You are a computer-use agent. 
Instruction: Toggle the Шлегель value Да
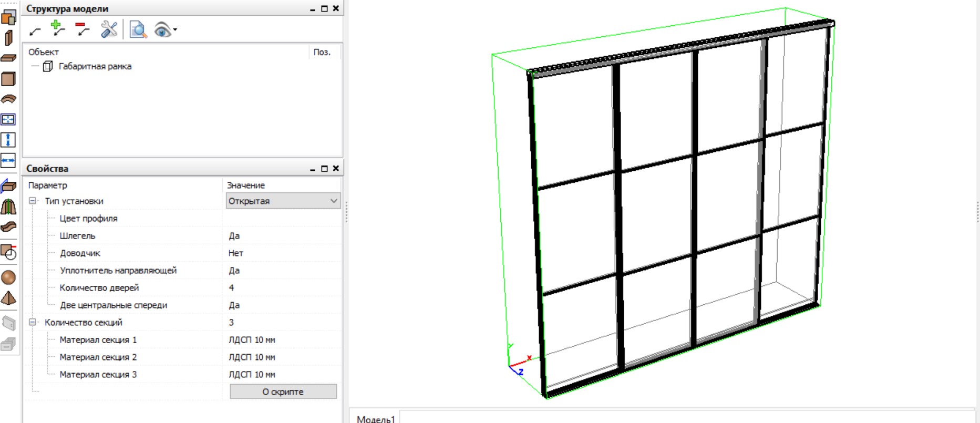[281, 236]
